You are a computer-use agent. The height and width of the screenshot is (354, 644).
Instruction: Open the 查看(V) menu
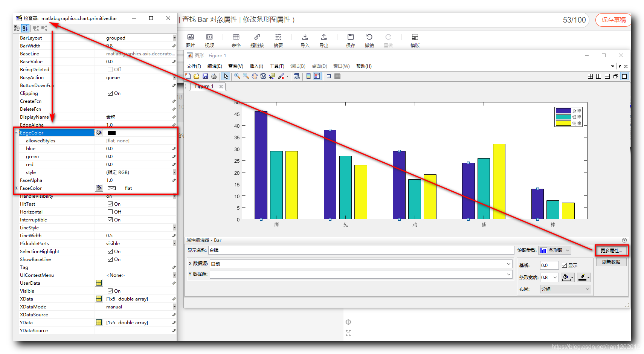click(x=236, y=66)
